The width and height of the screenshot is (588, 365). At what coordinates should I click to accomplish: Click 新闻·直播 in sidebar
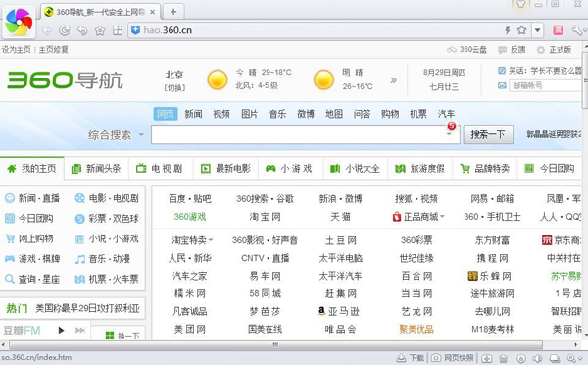[32, 198]
